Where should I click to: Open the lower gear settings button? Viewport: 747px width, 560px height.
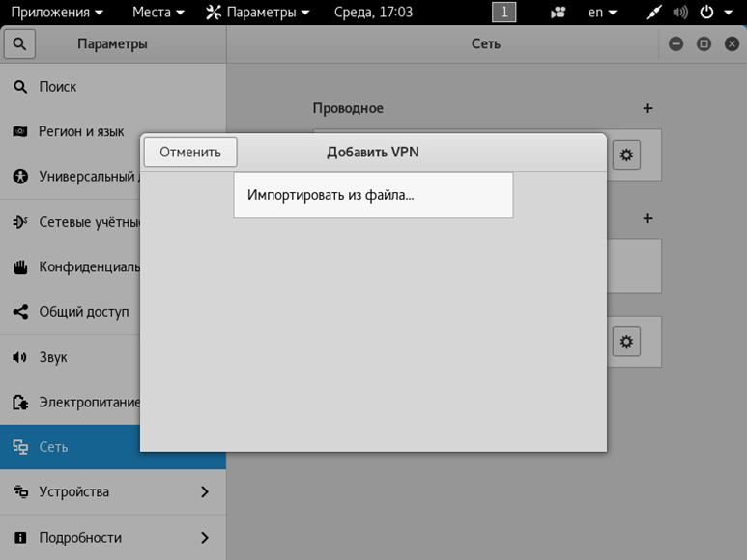(626, 341)
